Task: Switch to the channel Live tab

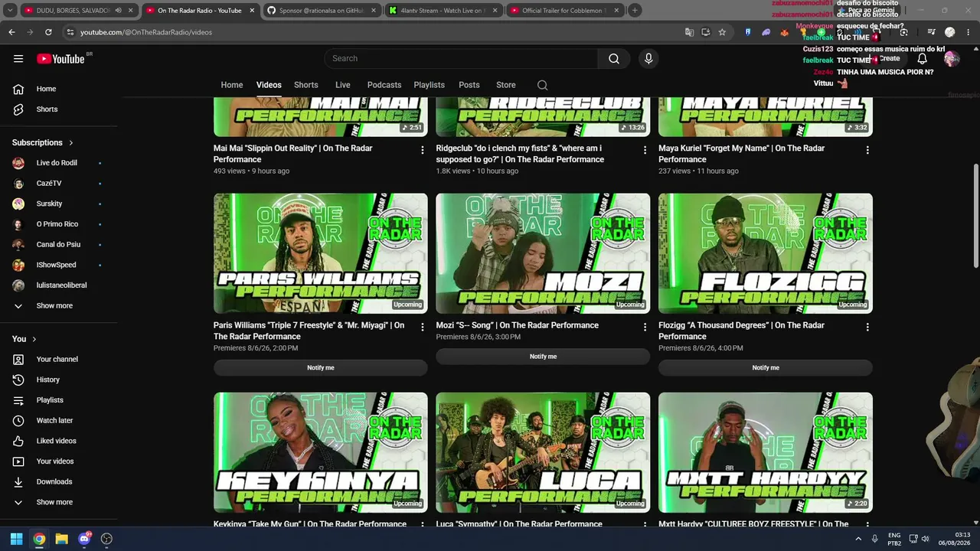Action: click(343, 85)
